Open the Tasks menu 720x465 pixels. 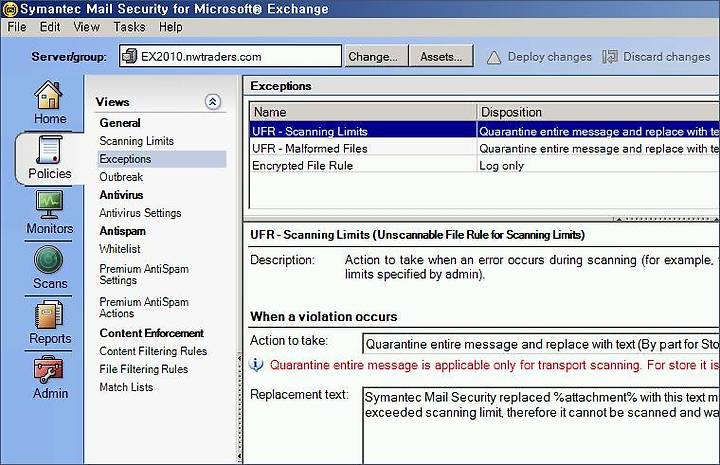tap(129, 27)
